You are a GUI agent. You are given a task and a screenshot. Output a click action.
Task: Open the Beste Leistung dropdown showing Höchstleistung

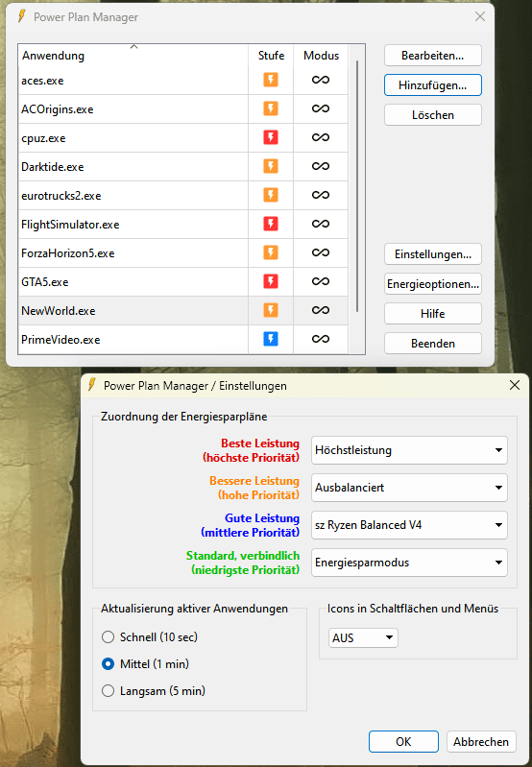click(x=409, y=450)
